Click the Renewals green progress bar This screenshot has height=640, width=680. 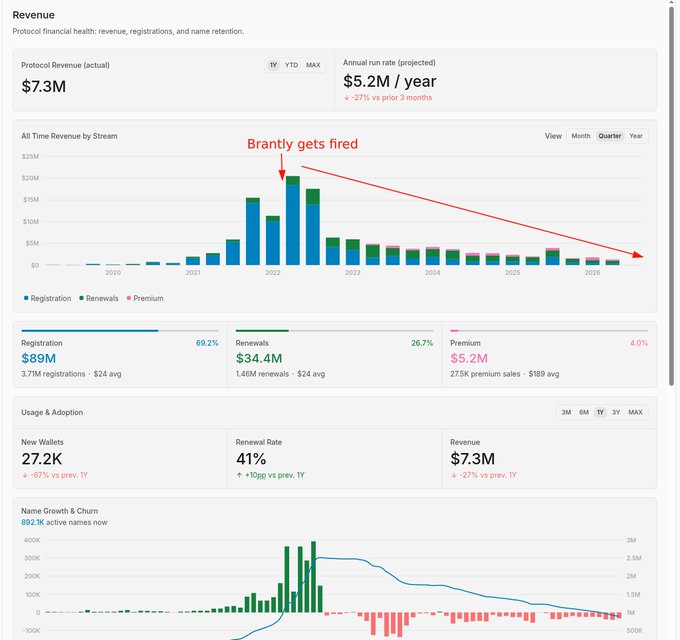(262, 331)
